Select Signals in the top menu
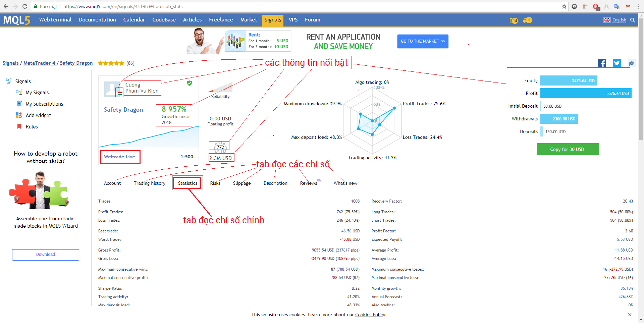Viewport: 644px width, 332px height. 273,20
